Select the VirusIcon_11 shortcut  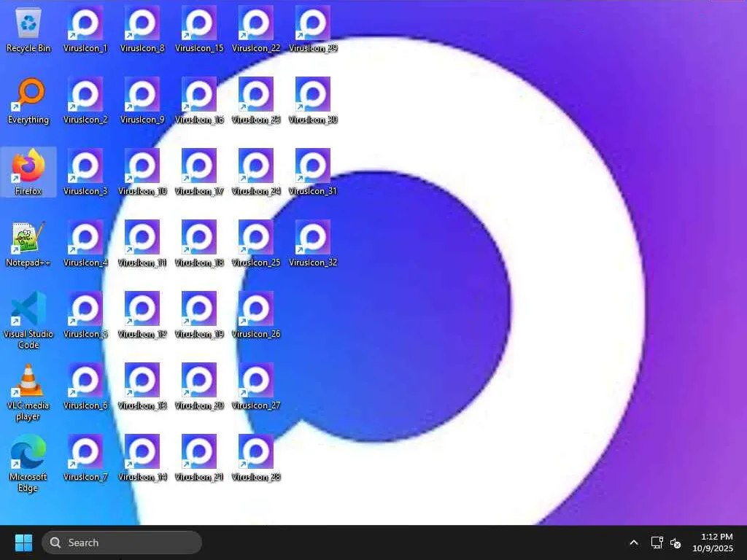point(142,244)
